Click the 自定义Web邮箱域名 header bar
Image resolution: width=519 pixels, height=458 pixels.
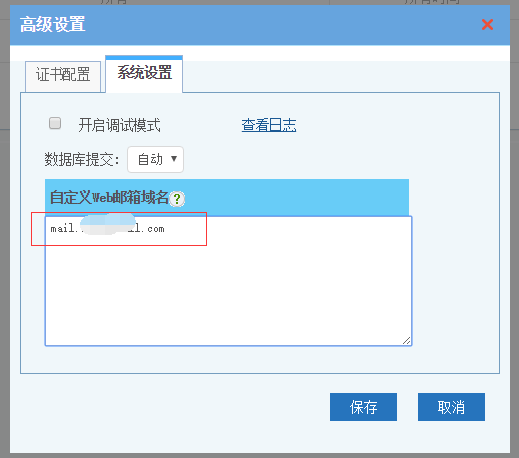pos(227,198)
